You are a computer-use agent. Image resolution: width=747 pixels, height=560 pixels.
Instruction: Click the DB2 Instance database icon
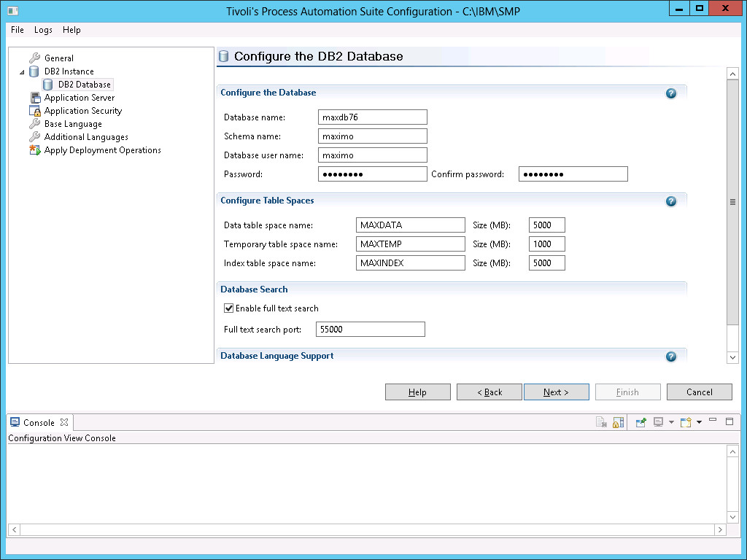click(33, 71)
